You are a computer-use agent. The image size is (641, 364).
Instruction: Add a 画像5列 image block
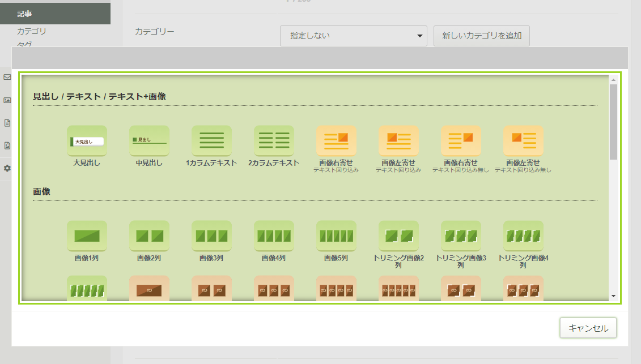point(336,235)
